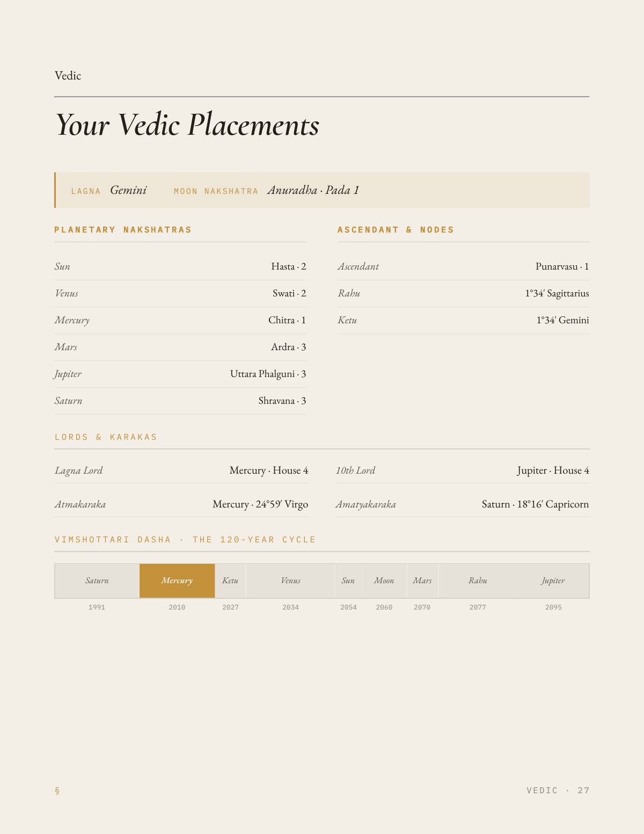
Task: Click the section symbol at page footer
Action: click(57, 791)
